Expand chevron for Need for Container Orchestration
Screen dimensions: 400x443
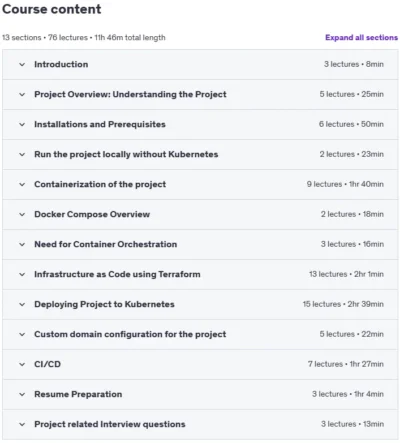point(22,245)
